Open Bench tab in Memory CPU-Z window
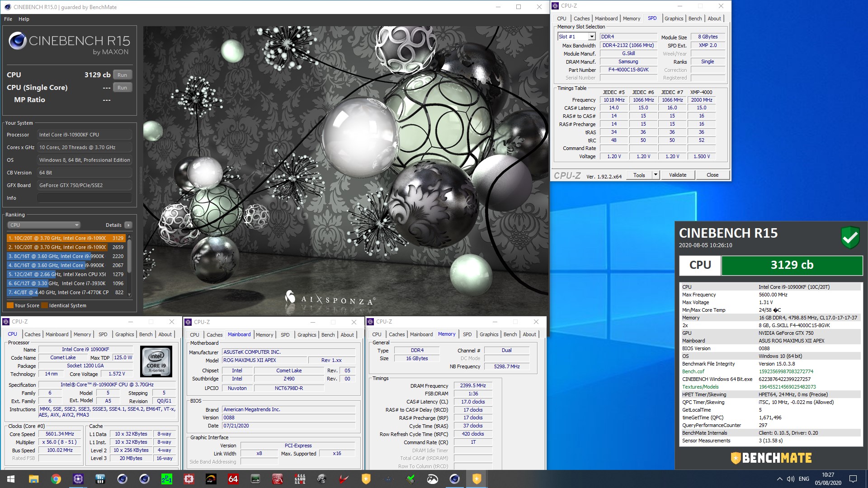Viewport: 868px width, 488px height. (510, 334)
